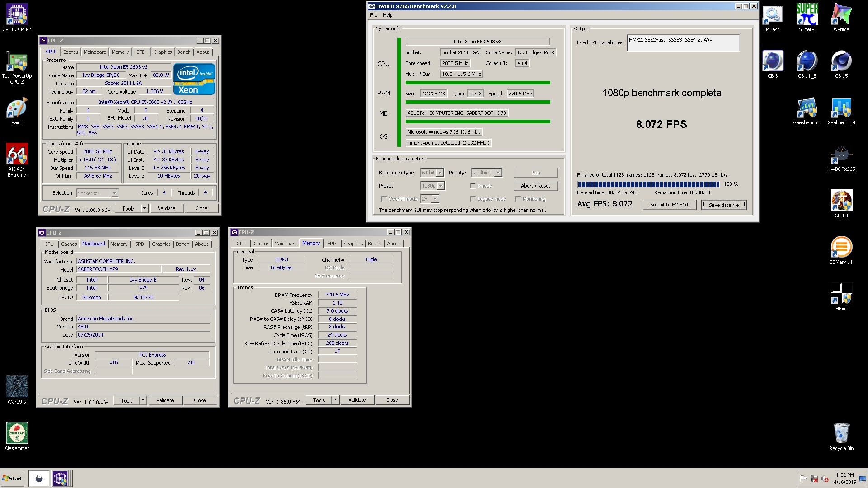Image resolution: width=868 pixels, height=488 pixels.
Task: Click the HWBOT taskbar button
Action: tap(39, 478)
